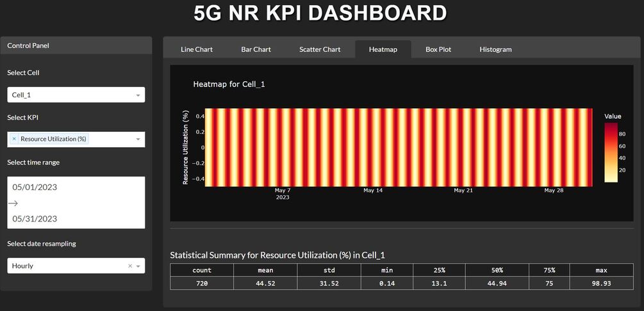Click the 25% column header
The height and width of the screenshot is (311, 644).
(439, 270)
